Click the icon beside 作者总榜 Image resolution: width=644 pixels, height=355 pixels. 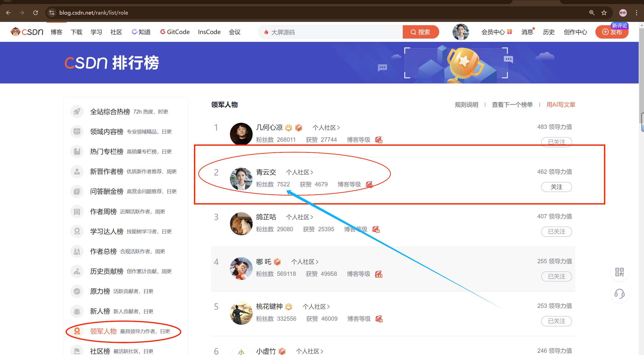click(77, 251)
